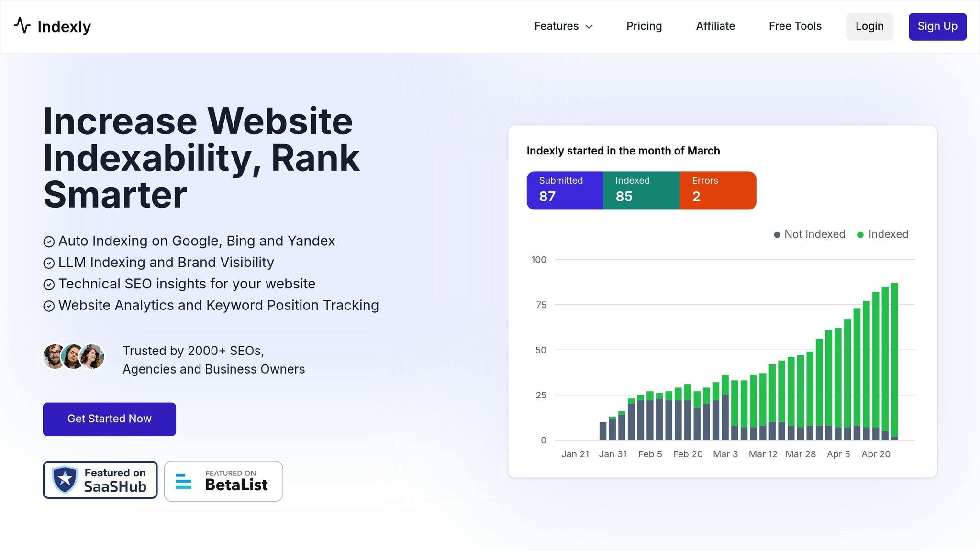Click the Submitted 87 stat segment
980x551 pixels.
565,190
